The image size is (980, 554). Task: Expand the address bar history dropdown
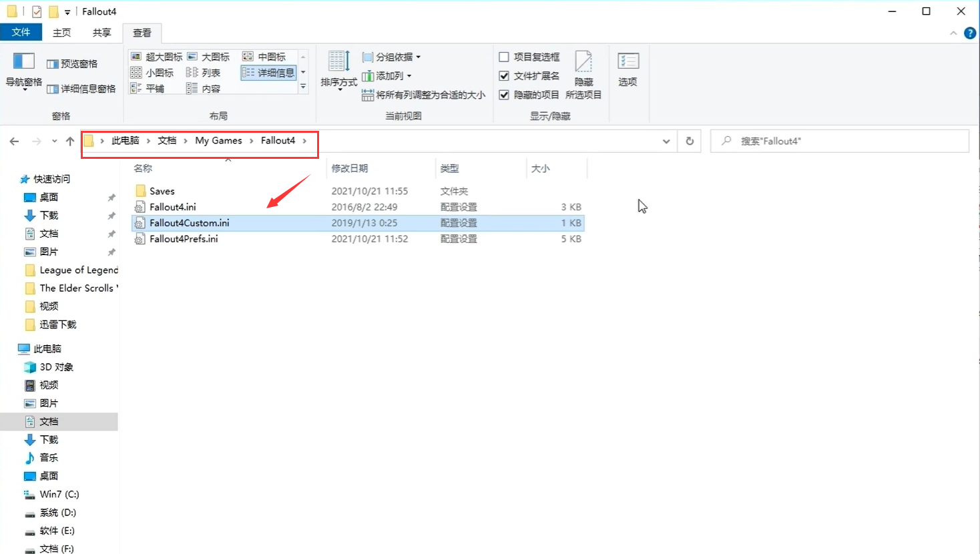[666, 142]
